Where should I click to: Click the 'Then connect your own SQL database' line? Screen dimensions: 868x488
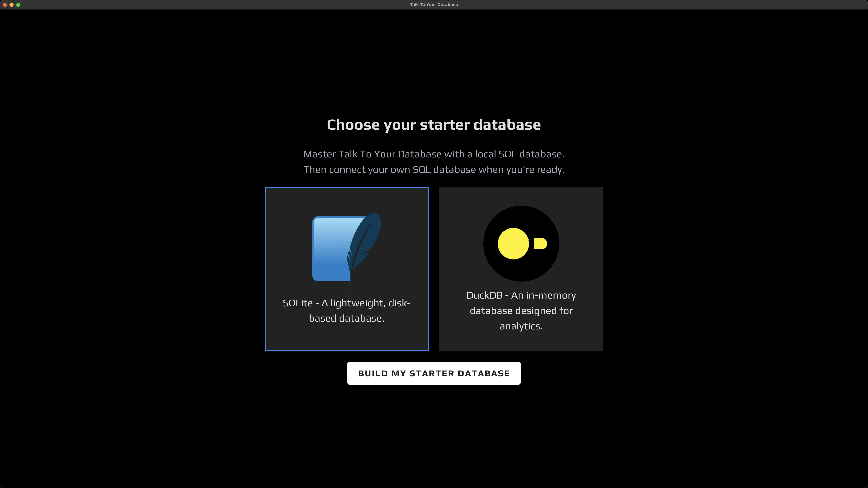pyautogui.click(x=434, y=169)
